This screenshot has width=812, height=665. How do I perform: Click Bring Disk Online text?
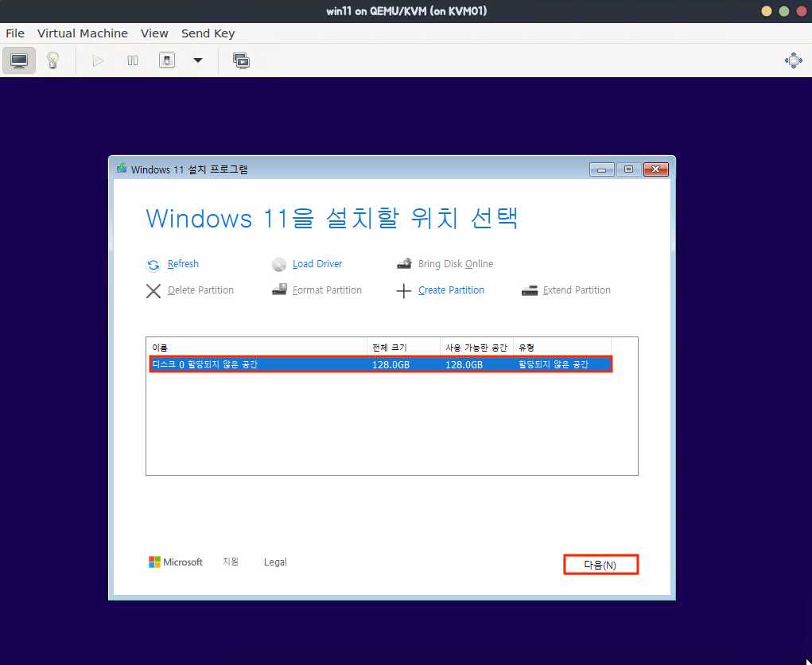pos(456,263)
